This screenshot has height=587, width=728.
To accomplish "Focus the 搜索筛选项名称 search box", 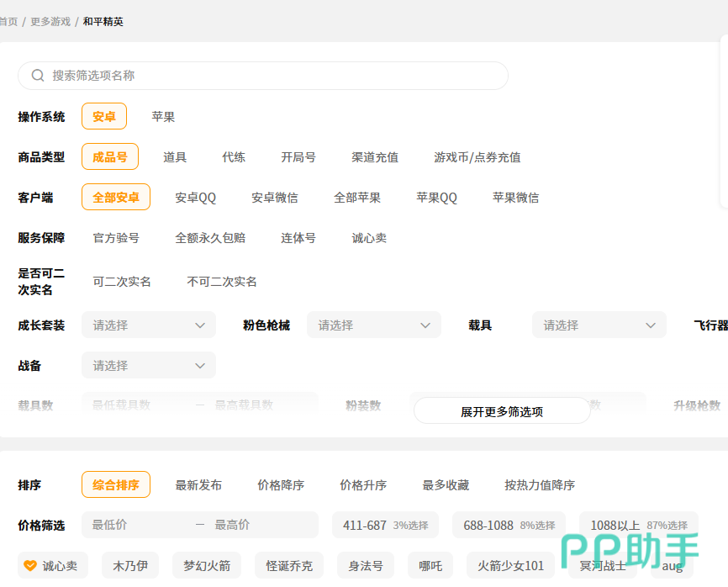I will point(269,76).
